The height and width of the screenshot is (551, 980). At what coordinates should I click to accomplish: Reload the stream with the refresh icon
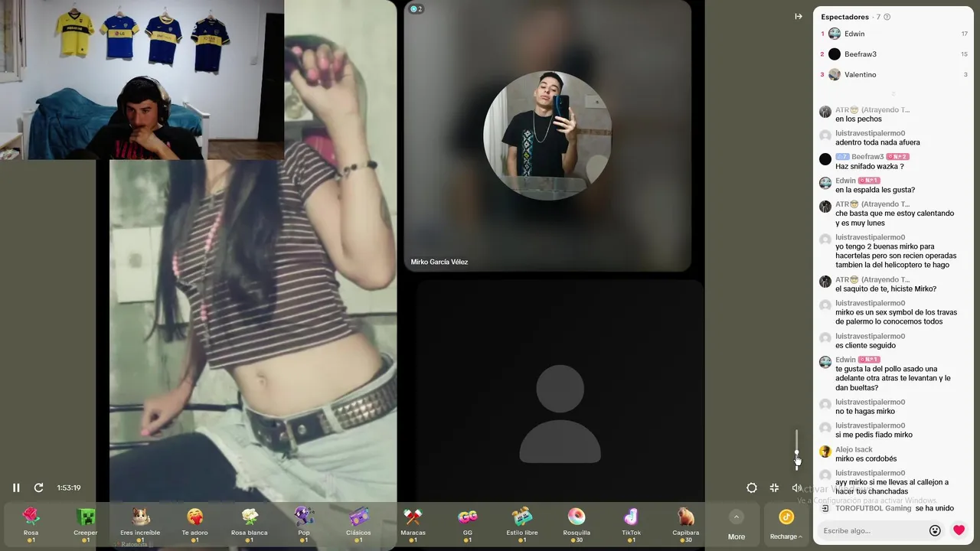[x=38, y=487]
